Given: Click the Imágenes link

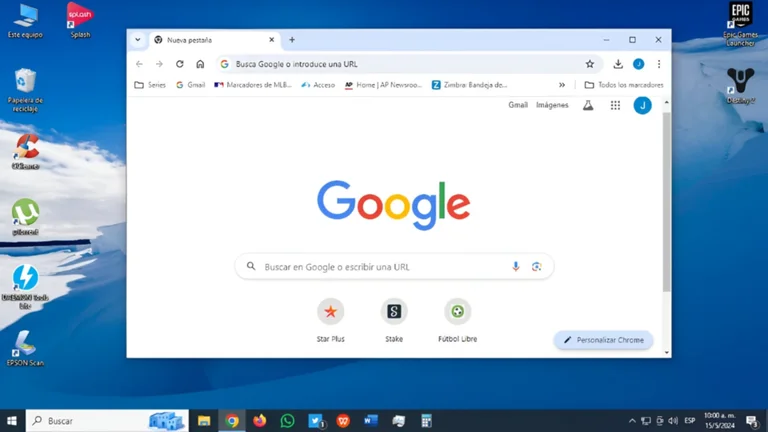Looking at the screenshot, I should tap(552, 105).
